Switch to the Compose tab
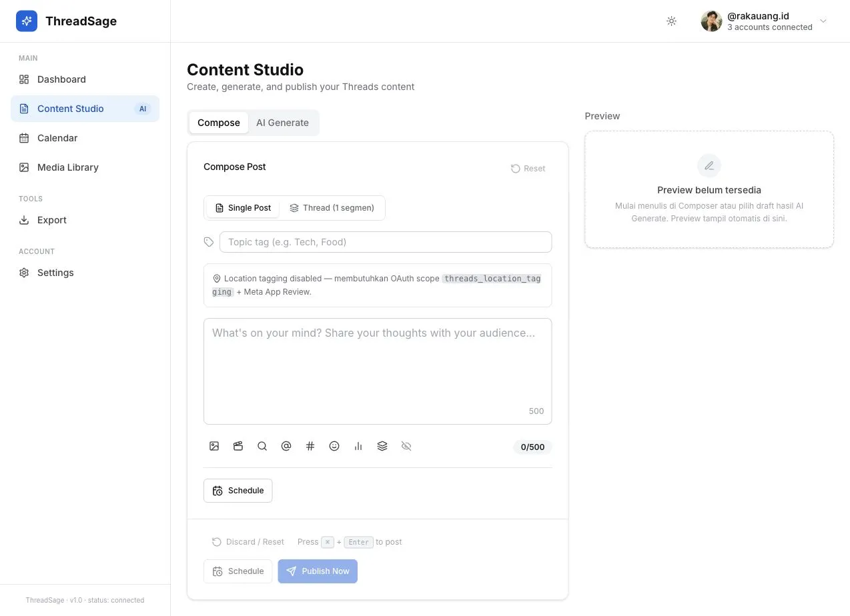Viewport: 850px width, 616px height. 218,123
